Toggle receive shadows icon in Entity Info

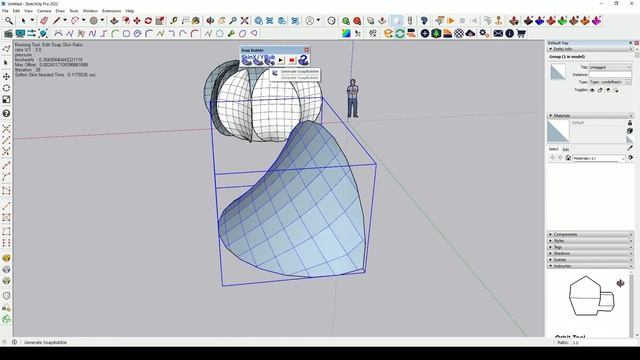pos(608,90)
